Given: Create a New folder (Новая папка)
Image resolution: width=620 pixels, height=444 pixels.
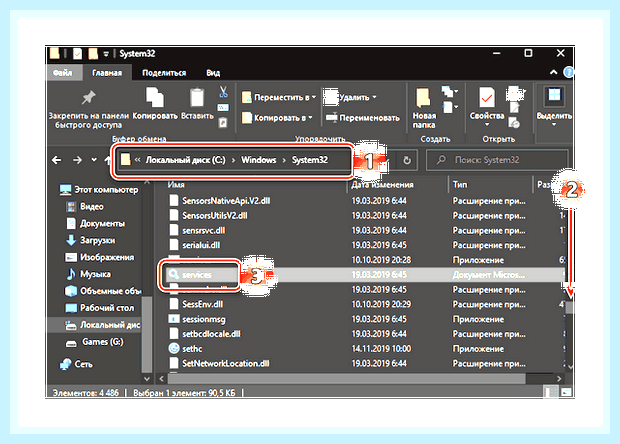Looking at the screenshot, I should (423, 108).
